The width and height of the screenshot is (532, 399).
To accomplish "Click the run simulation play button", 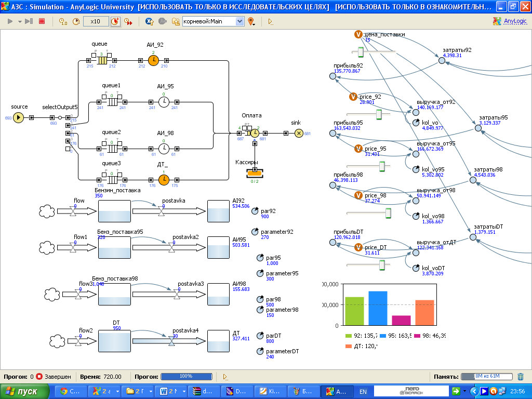I will click(x=10, y=21).
